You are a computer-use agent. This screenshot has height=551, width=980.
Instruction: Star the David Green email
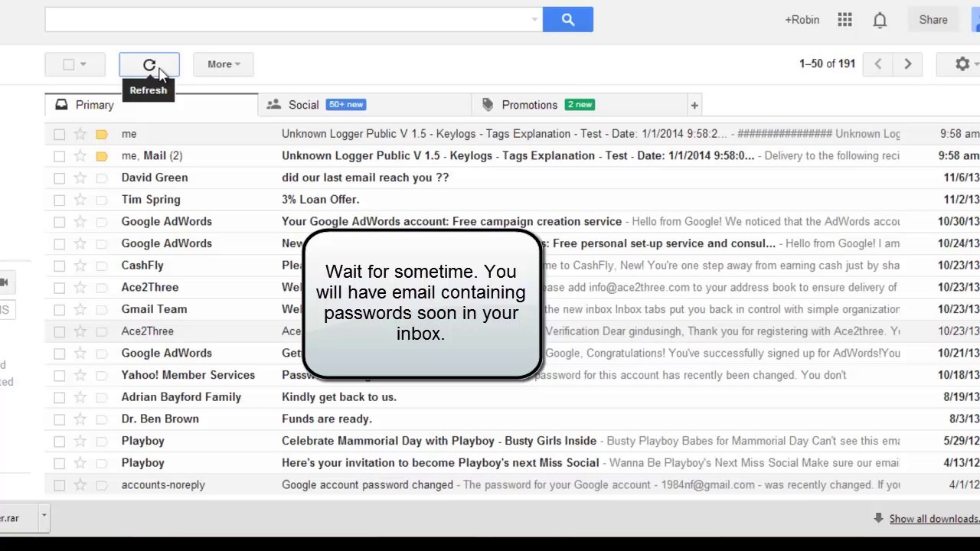click(x=80, y=178)
